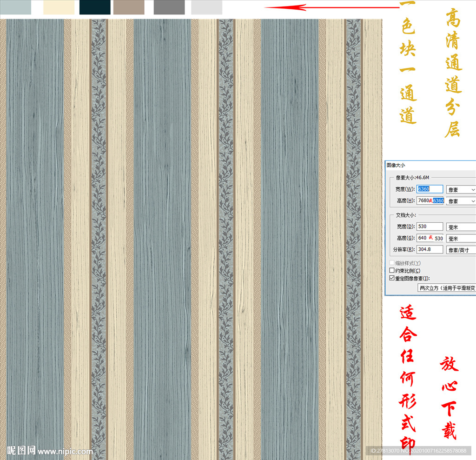Choose the tan brown color swatch

click(x=129, y=7)
